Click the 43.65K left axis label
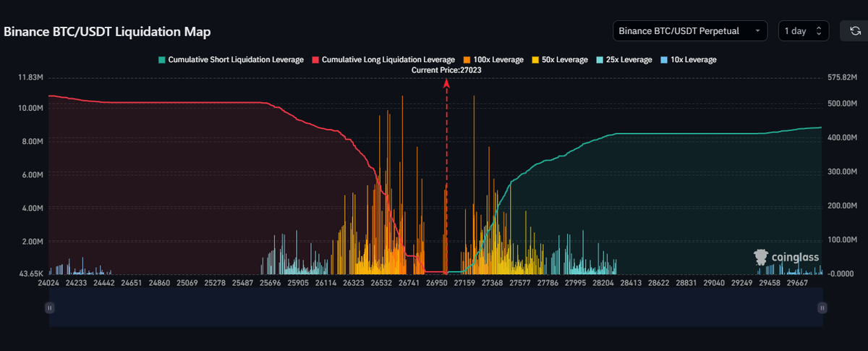The image size is (868, 351). (32, 274)
